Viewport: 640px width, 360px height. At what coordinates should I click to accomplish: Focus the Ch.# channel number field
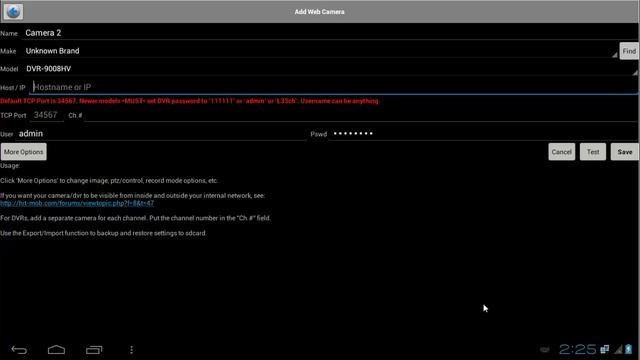tap(361, 116)
